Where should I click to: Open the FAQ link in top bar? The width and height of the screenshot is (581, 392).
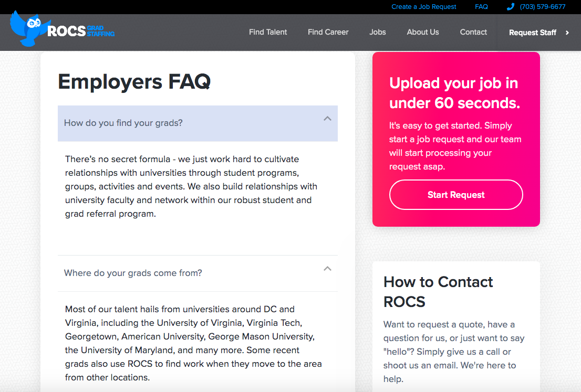pyautogui.click(x=481, y=7)
